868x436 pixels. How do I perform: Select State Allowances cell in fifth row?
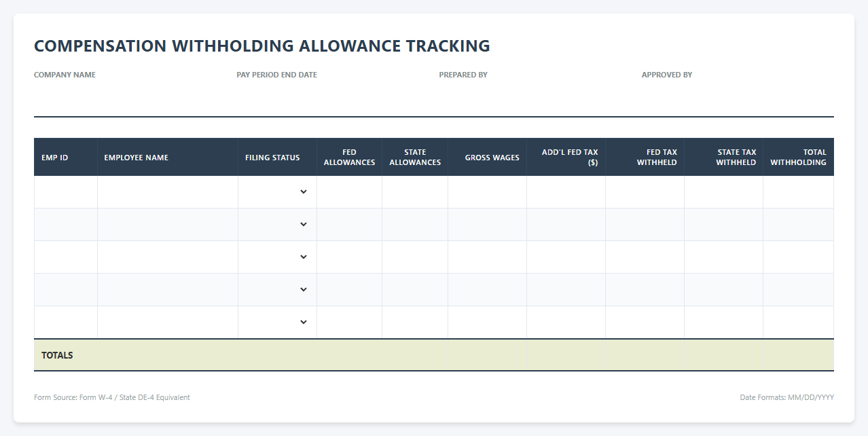coord(415,323)
